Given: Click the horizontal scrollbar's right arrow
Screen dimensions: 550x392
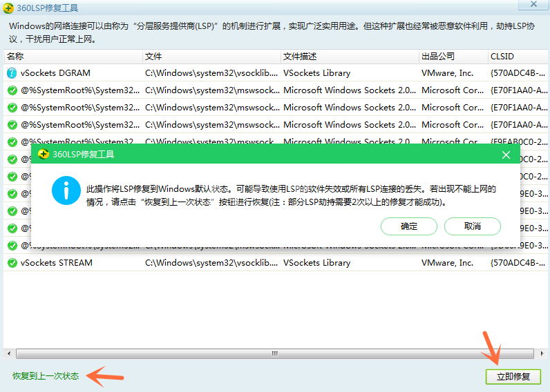Looking at the screenshot, I should [x=542, y=353].
